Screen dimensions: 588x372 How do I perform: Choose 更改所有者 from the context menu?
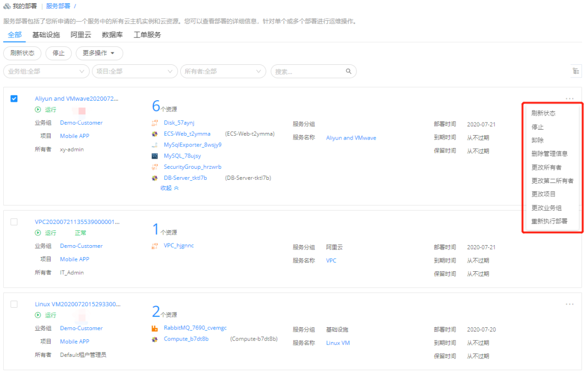point(547,167)
